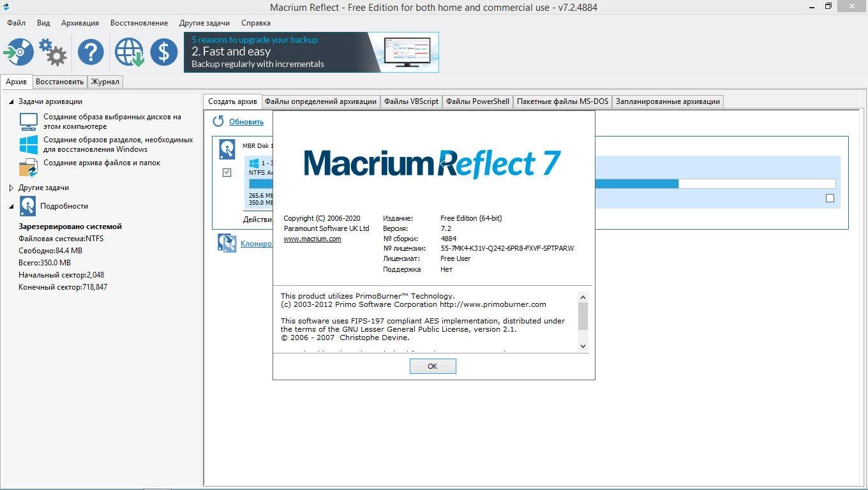
Task: Click the dollar sign purchase icon
Action: [x=164, y=52]
